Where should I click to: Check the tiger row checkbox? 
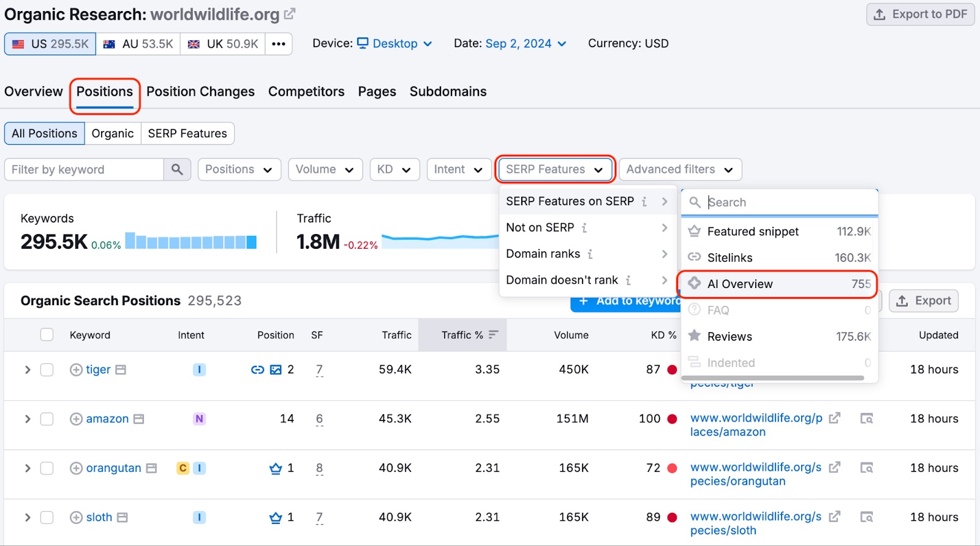pyautogui.click(x=47, y=370)
